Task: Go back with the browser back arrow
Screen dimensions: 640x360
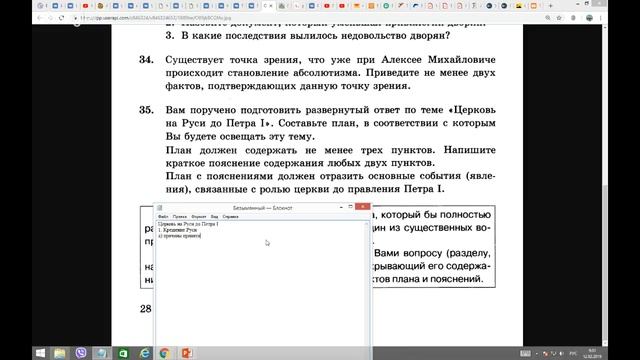Action: tap(40, 18)
